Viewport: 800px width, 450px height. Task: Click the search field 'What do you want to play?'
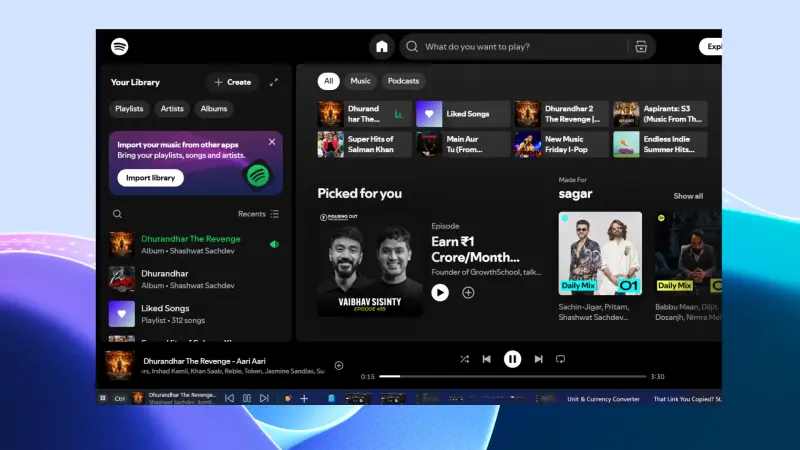point(528,47)
